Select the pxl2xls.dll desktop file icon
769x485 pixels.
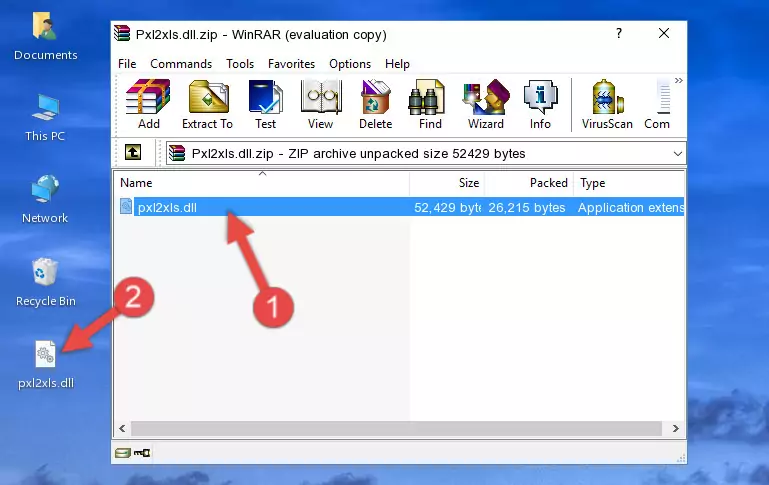click(46, 365)
